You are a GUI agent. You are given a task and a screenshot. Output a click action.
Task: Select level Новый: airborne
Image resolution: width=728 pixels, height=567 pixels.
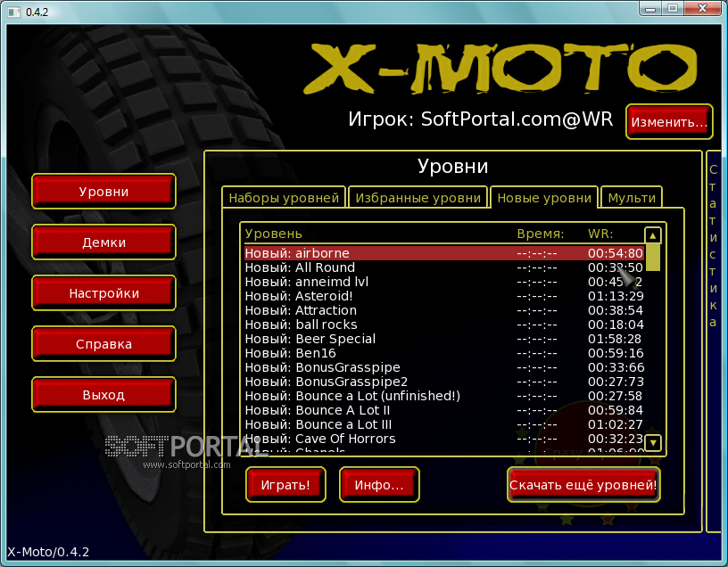click(444, 253)
